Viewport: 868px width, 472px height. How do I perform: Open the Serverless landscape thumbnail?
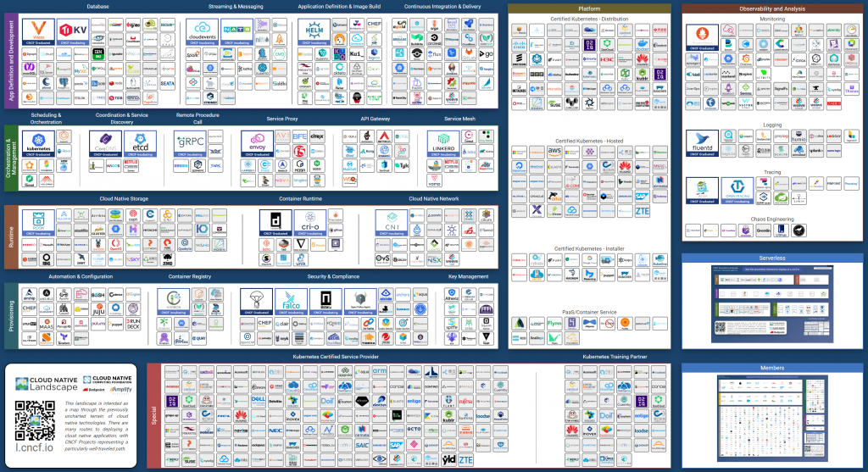coord(772,304)
